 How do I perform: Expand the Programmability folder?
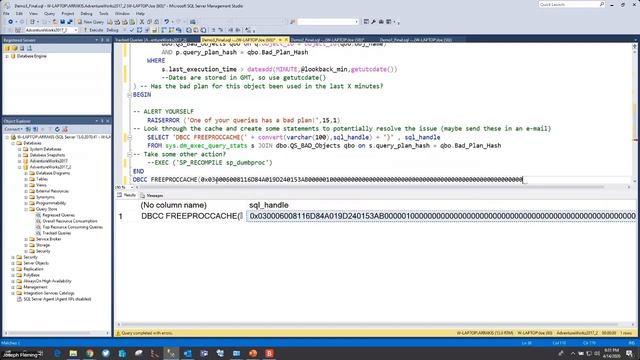tap(26, 203)
